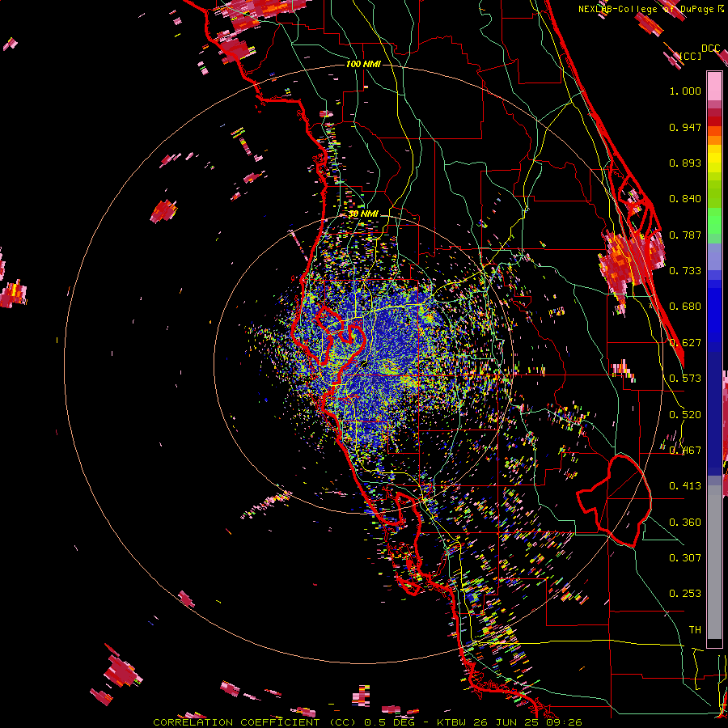Select the 0.787 color scale value
The width and height of the screenshot is (728, 728).
tap(685, 235)
